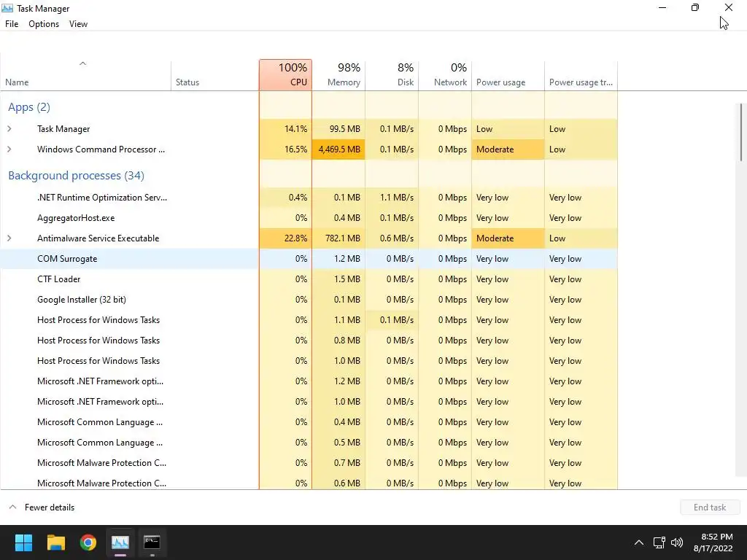Click the 99.5 MB memory cell

(338, 128)
